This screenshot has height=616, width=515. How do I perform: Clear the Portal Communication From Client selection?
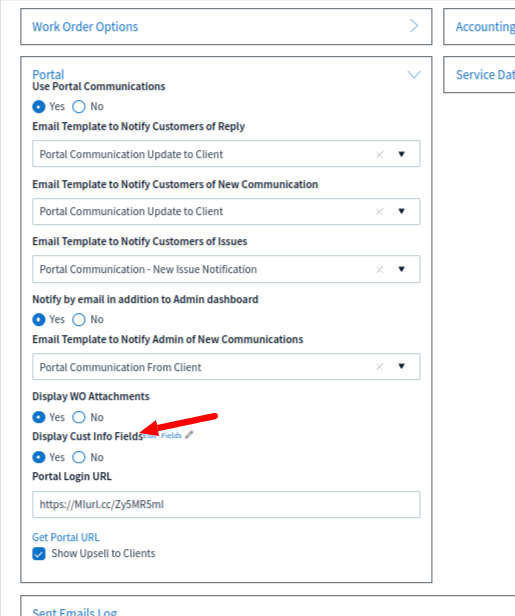(x=379, y=367)
